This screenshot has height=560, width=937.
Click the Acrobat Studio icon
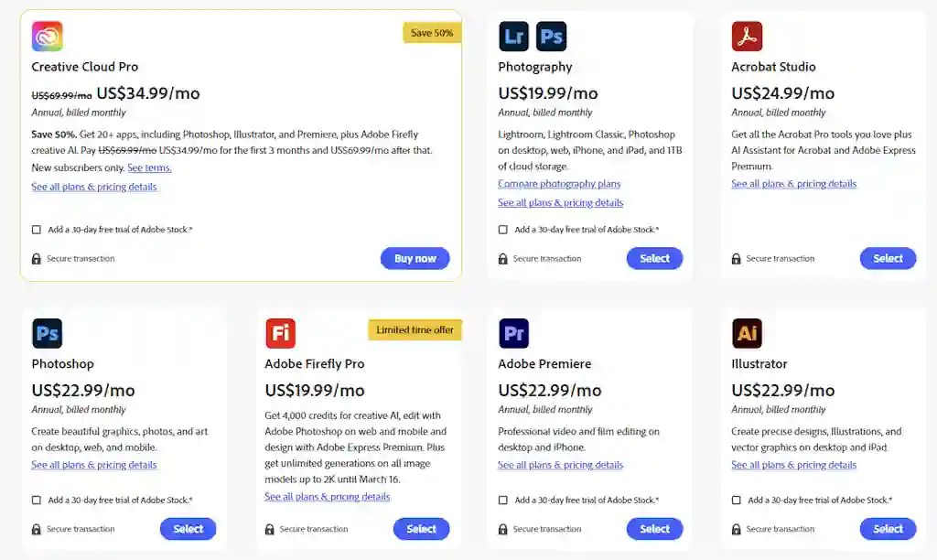coord(747,37)
